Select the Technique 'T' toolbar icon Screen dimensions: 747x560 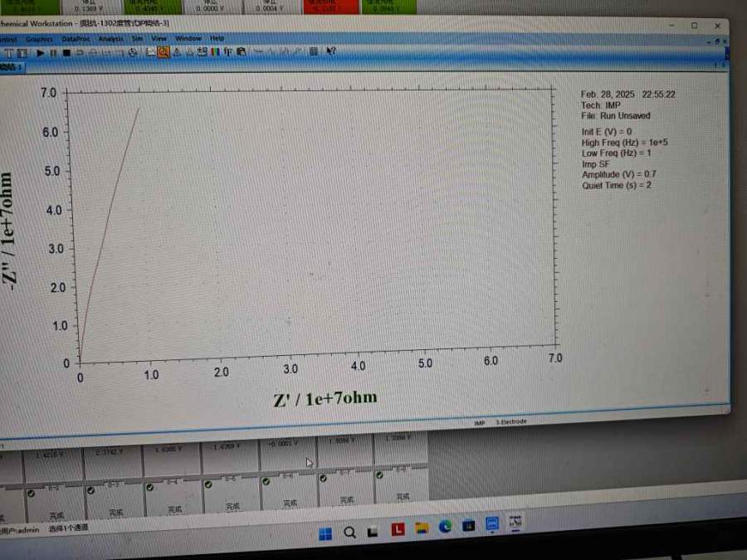click(8, 52)
